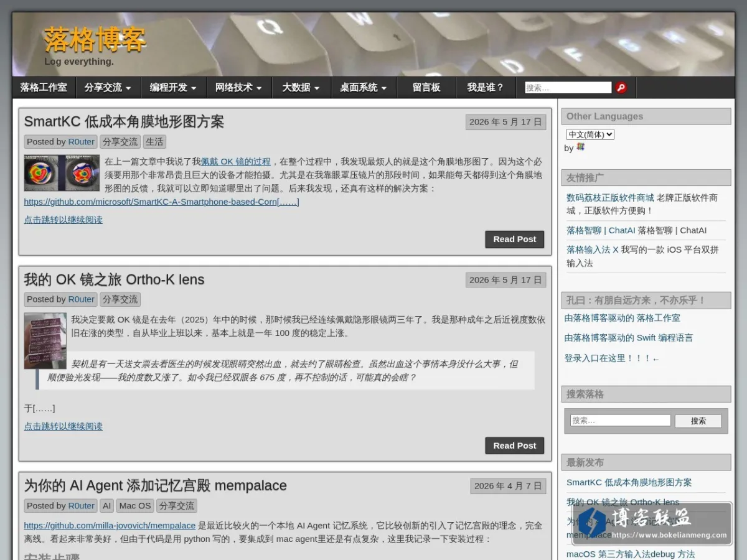Open recent post macOS 第三方输入法debug 方法

[x=631, y=554]
